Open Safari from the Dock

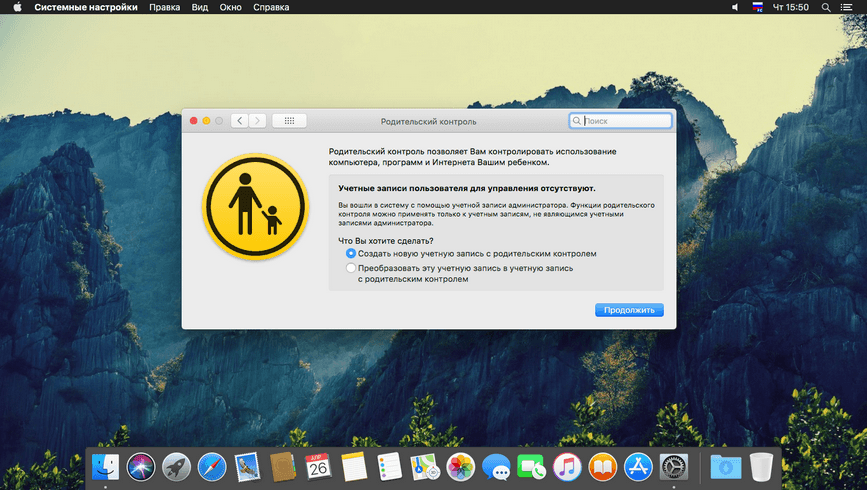pyautogui.click(x=212, y=467)
